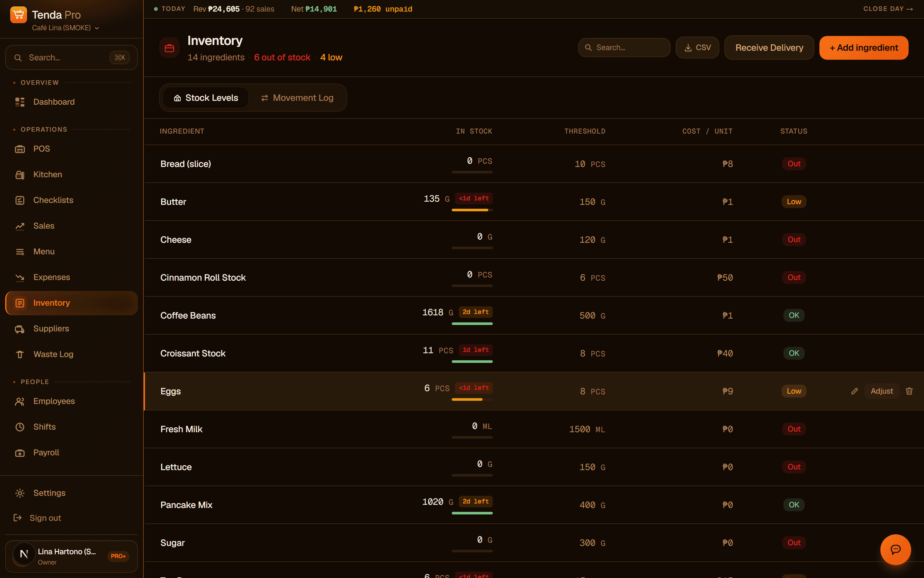Screen dimensions: 924x578
Task: Switch to the Movement Log tab
Action: point(297,98)
